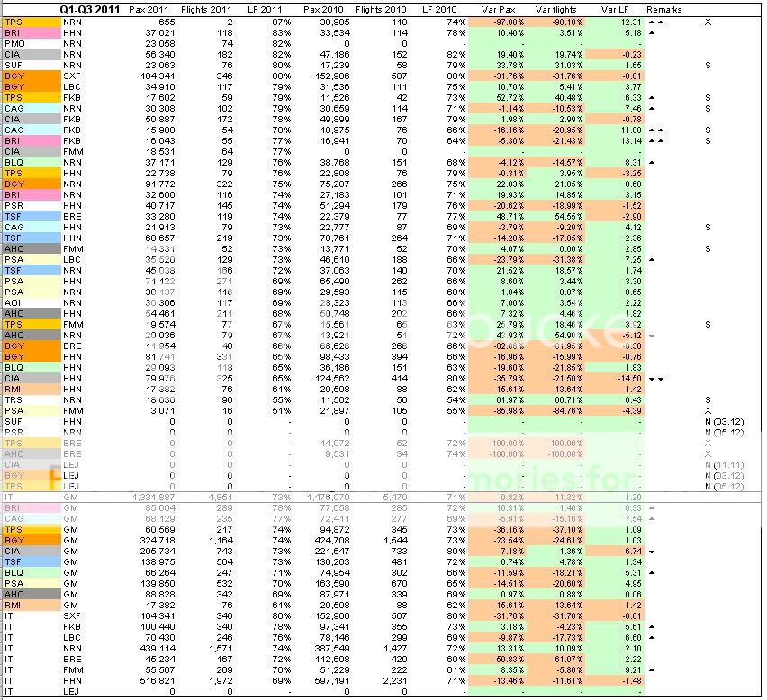Select the blue TSF cell beside BRE
Viewport: 767px width, 700px height.
19,216
